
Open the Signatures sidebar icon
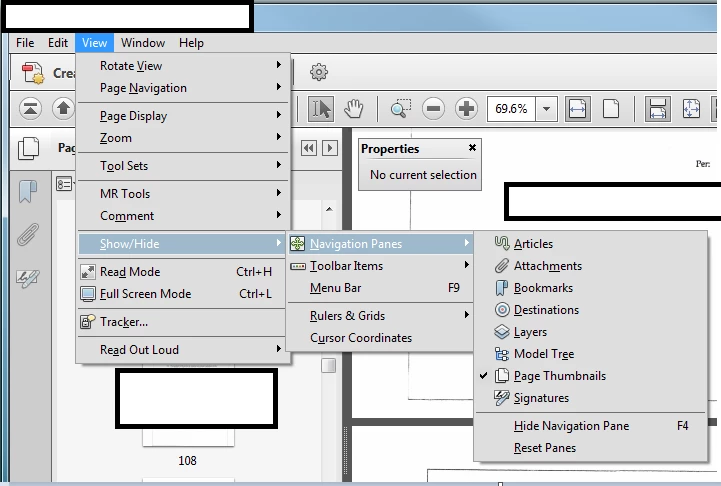pos(28,278)
